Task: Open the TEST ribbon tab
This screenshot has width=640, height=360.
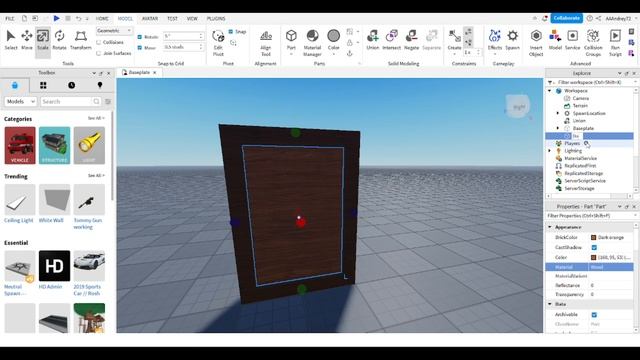Action: point(172,18)
